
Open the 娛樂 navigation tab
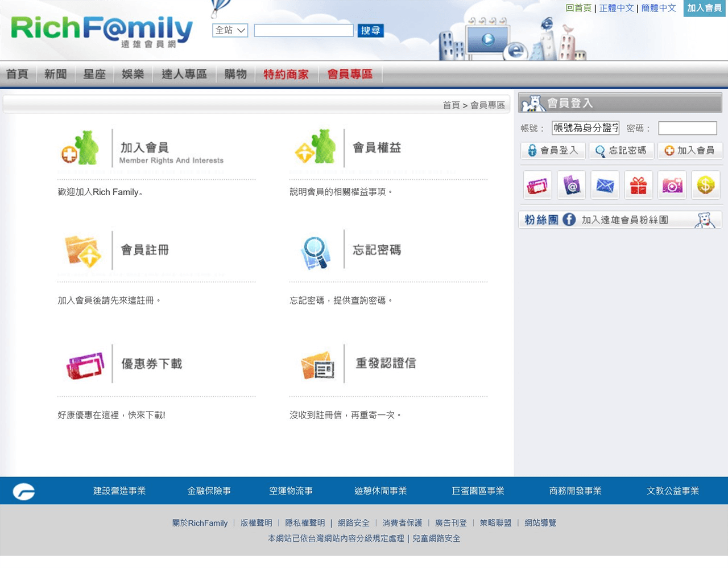coord(133,74)
